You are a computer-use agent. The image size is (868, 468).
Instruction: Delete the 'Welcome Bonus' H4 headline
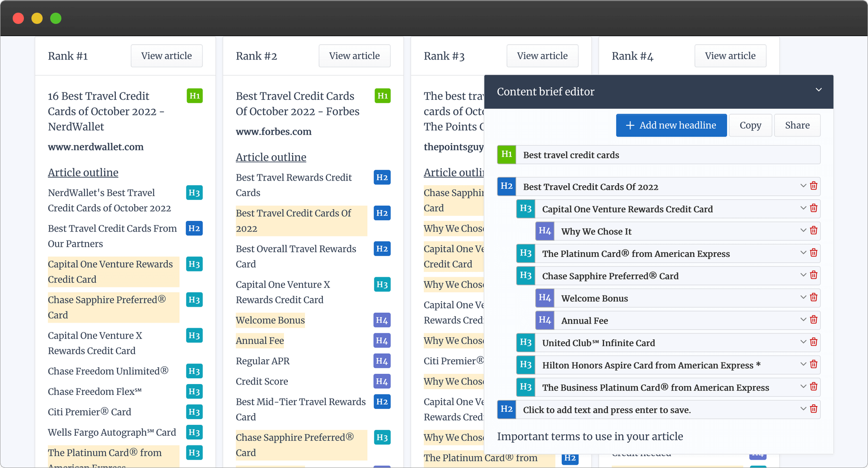tap(814, 297)
